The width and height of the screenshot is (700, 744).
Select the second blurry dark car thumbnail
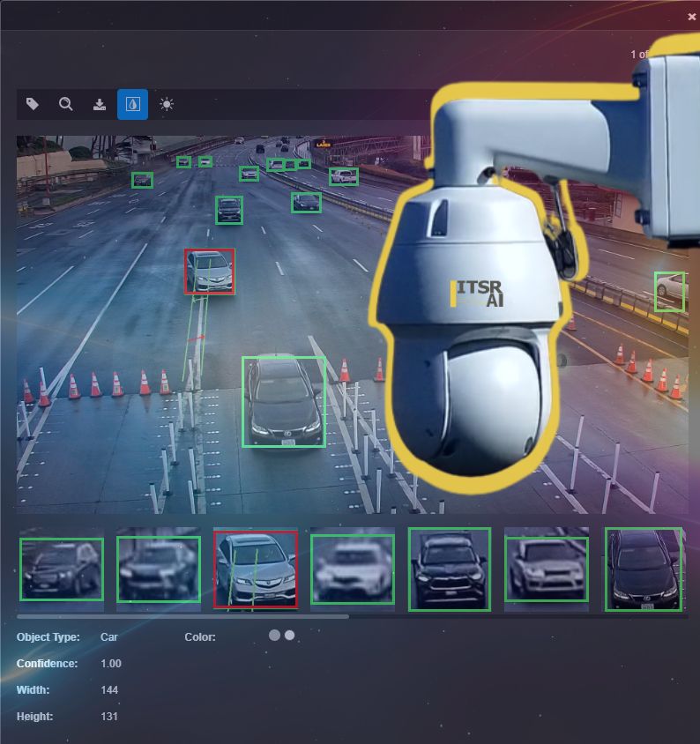pyautogui.click(x=159, y=569)
